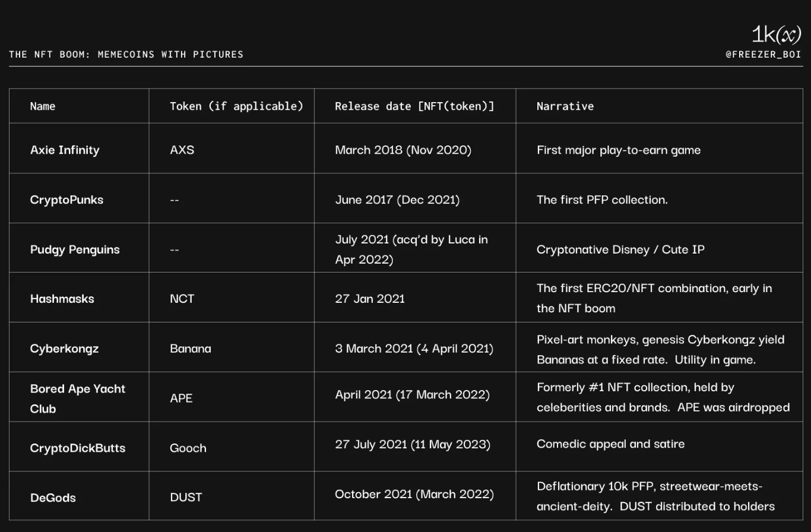
Task: Click the AXS token cell
Action: pyautogui.click(x=182, y=150)
